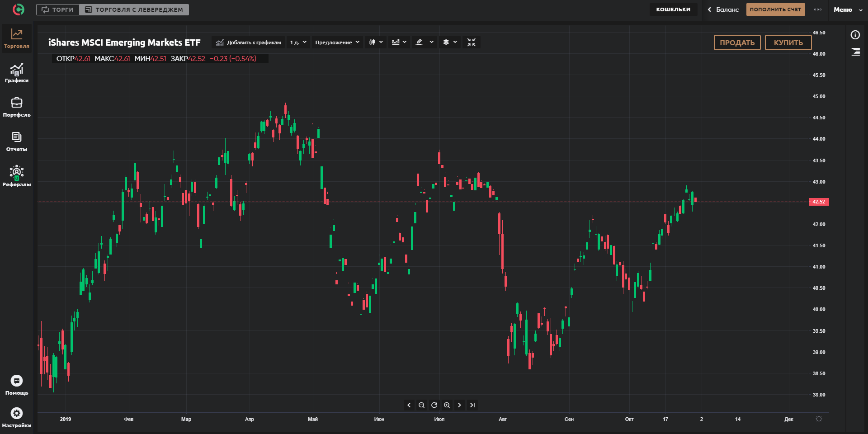Click the МАКС 42.61 value in the OHLC bar
The image size is (868, 434).
(x=112, y=59)
